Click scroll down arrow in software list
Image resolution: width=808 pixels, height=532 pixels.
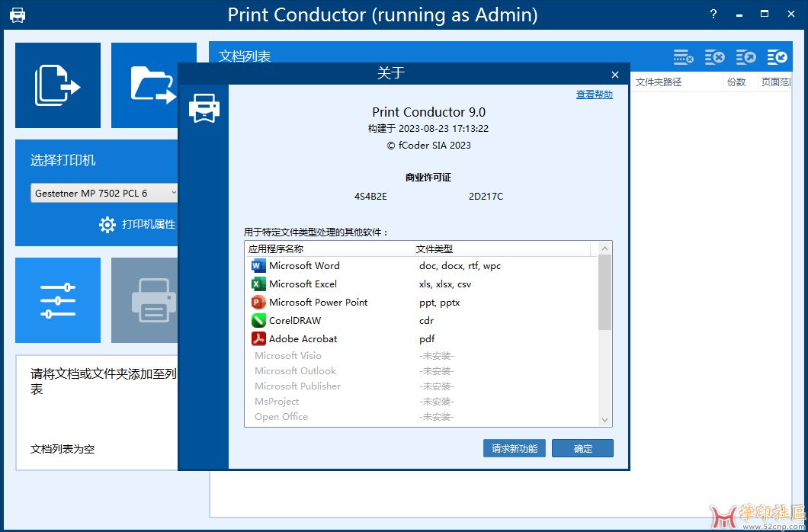pos(605,420)
